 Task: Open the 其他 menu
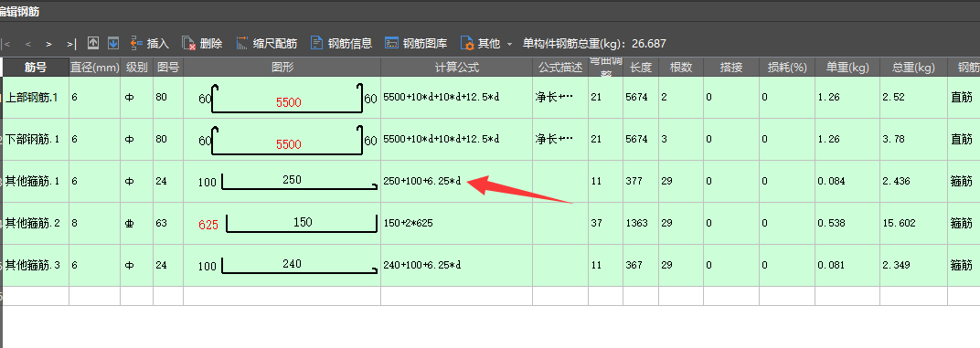481,43
